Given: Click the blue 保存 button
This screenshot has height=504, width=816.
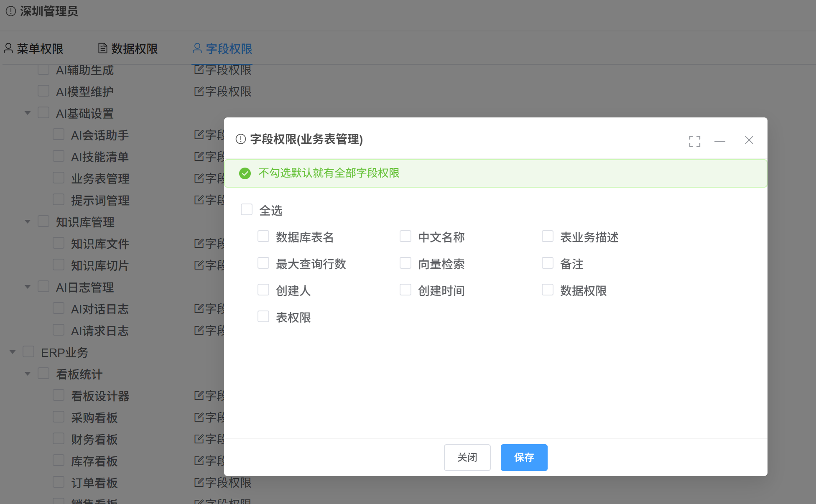Looking at the screenshot, I should pyautogui.click(x=524, y=458).
